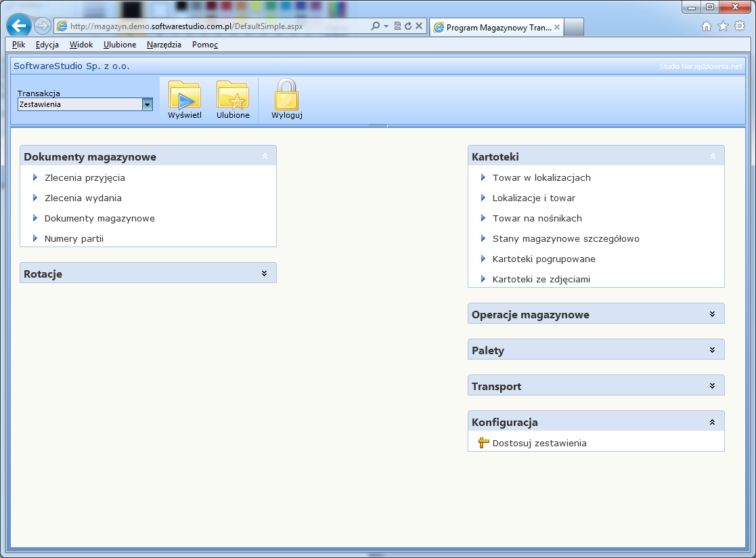Image resolution: width=756 pixels, height=558 pixels.
Task: Expand the Palety panel
Action: pyautogui.click(x=712, y=350)
